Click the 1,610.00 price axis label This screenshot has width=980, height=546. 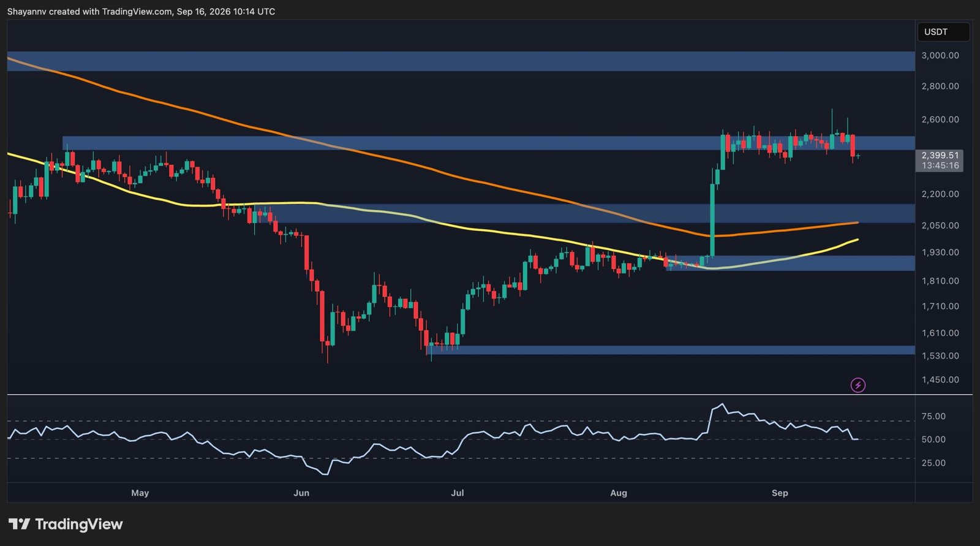(x=940, y=333)
